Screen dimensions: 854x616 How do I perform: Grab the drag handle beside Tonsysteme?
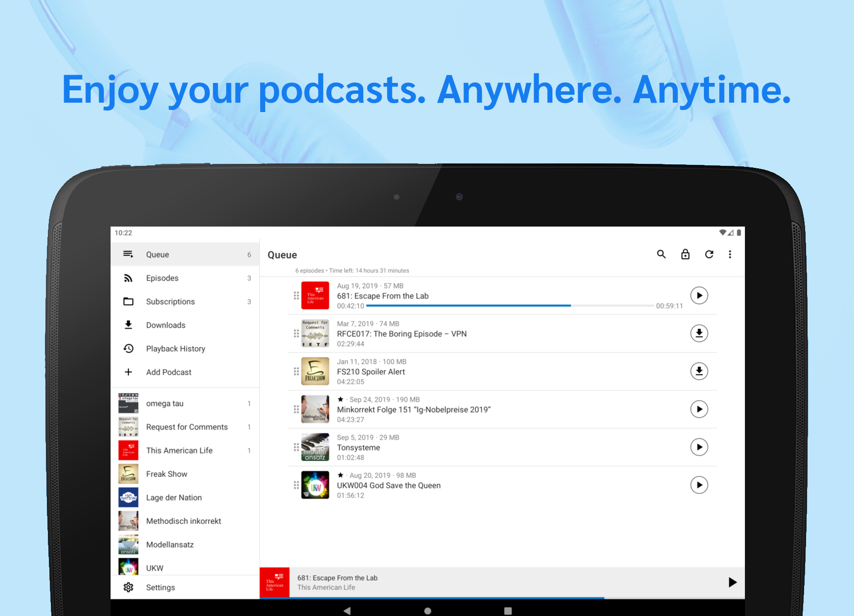296,447
